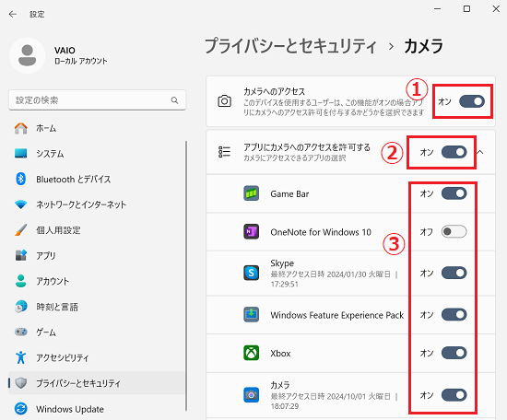Click the VAIO ローカル アカウント name

click(x=80, y=55)
